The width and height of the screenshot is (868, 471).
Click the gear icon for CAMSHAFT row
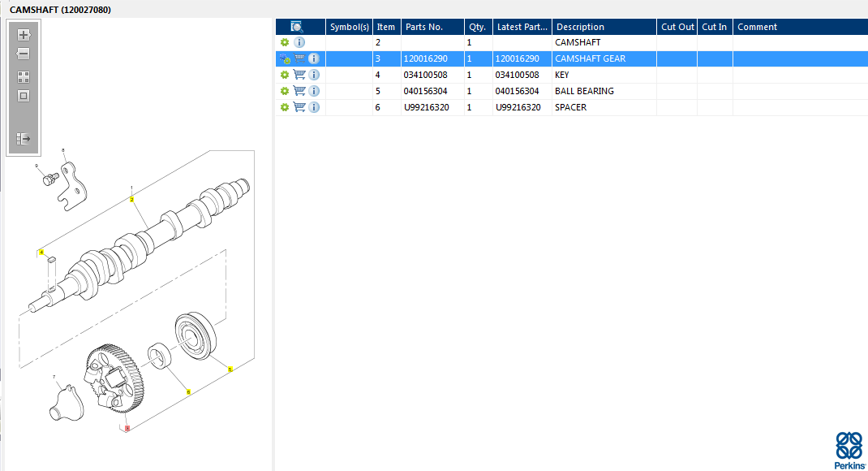[x=285, y=42]
